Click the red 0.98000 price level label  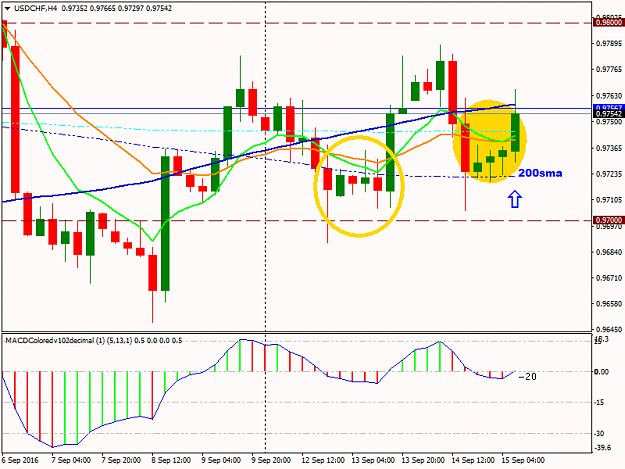(609, 23)
